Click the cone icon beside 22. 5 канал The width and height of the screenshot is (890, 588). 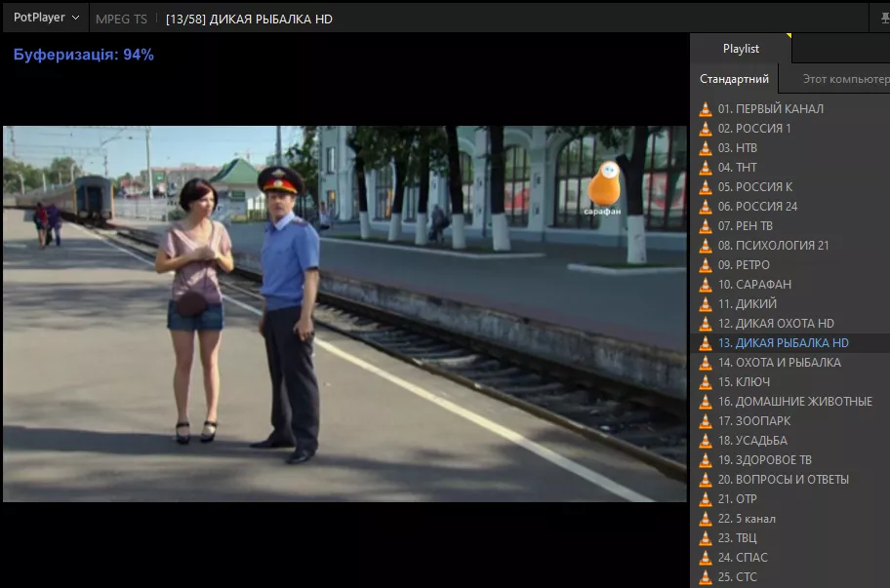[706, 519]
